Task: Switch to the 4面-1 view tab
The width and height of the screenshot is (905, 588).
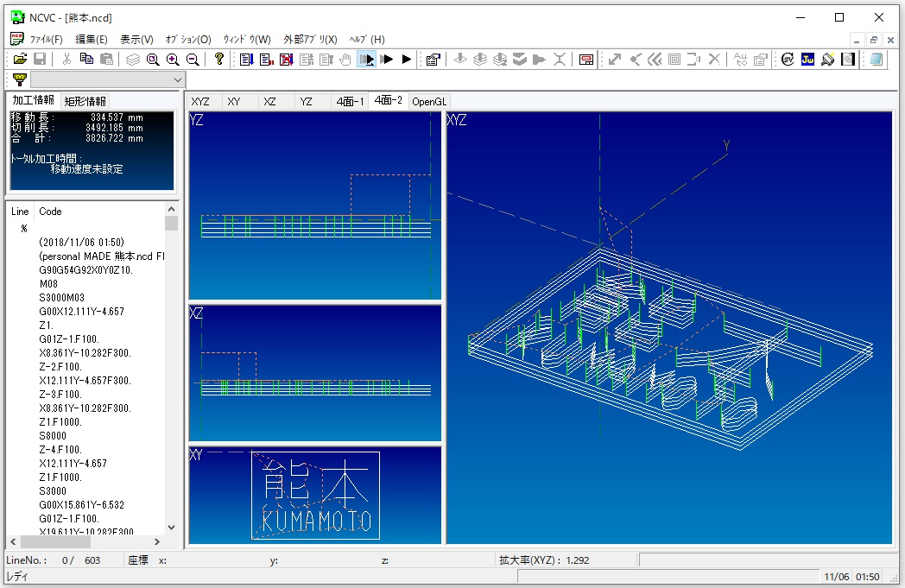Action: 350,101
